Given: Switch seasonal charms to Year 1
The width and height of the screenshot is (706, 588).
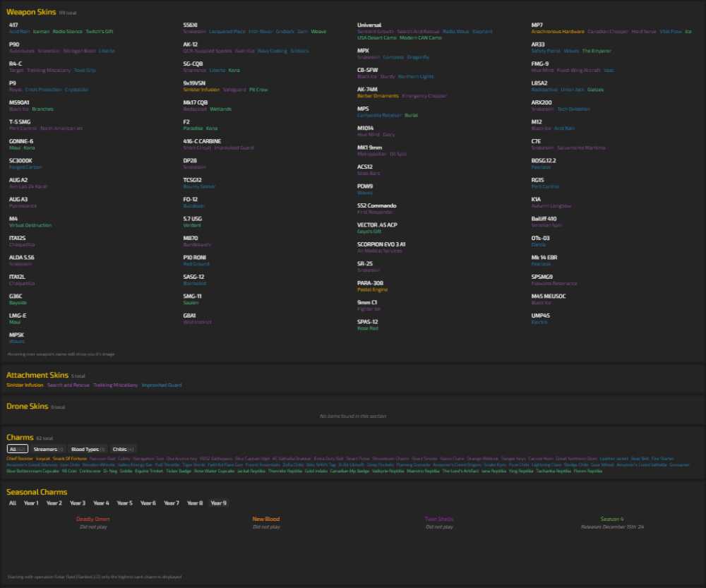Looking at the screenshot, I should [31, 503].
